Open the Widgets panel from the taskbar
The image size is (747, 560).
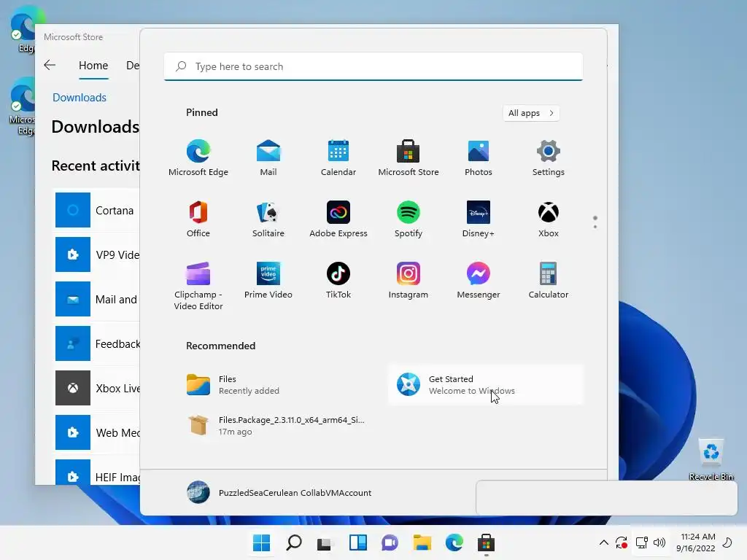coord(357,542)
